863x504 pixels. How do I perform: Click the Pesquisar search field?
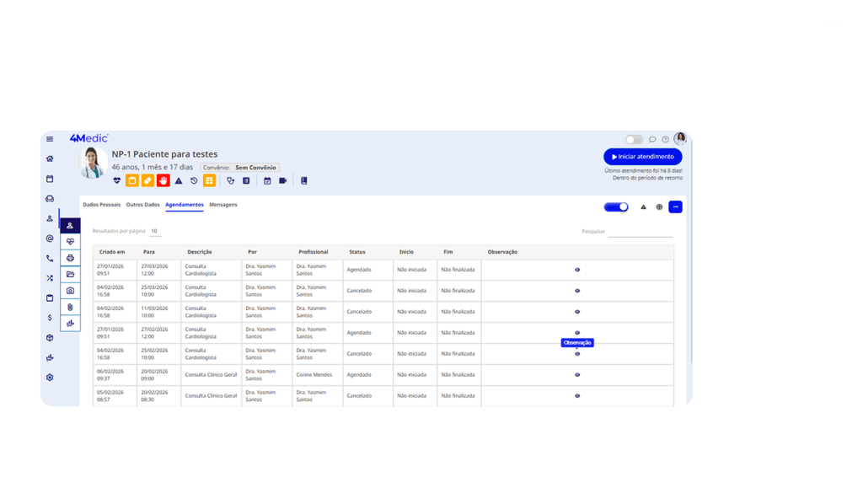(x=640, y=232)
